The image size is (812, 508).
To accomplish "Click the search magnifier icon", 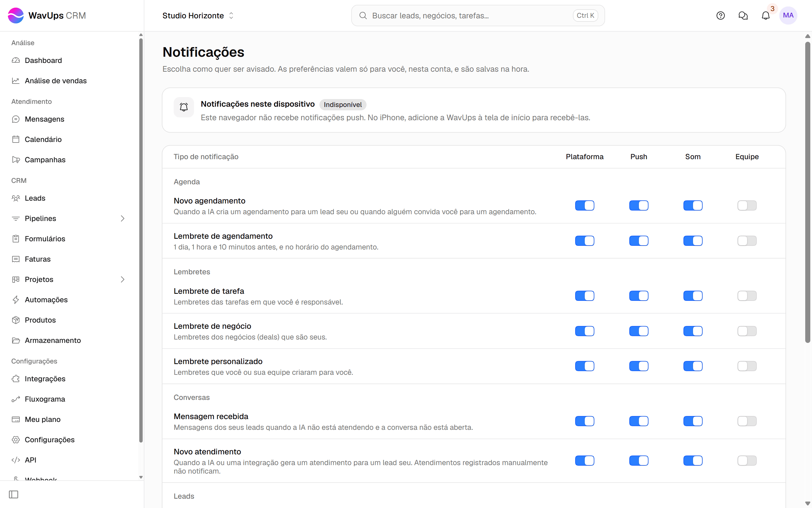I will point(363,16).
